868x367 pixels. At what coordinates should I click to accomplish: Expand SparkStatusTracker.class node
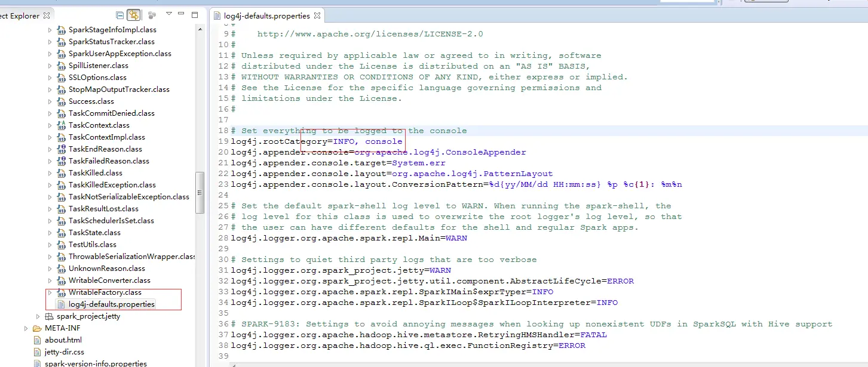[50, 42]
